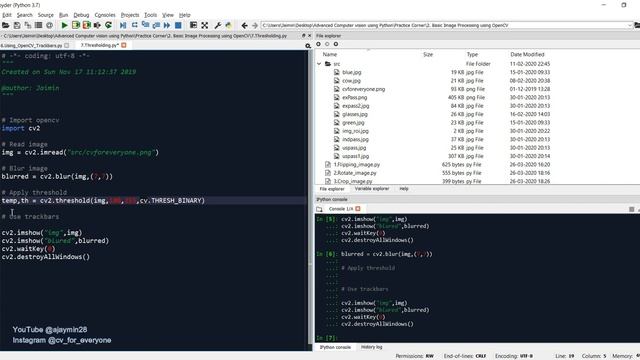This screenshot has height=360, width=640.
Task: Stop debugging with the blue square
Action: point(178,25)
